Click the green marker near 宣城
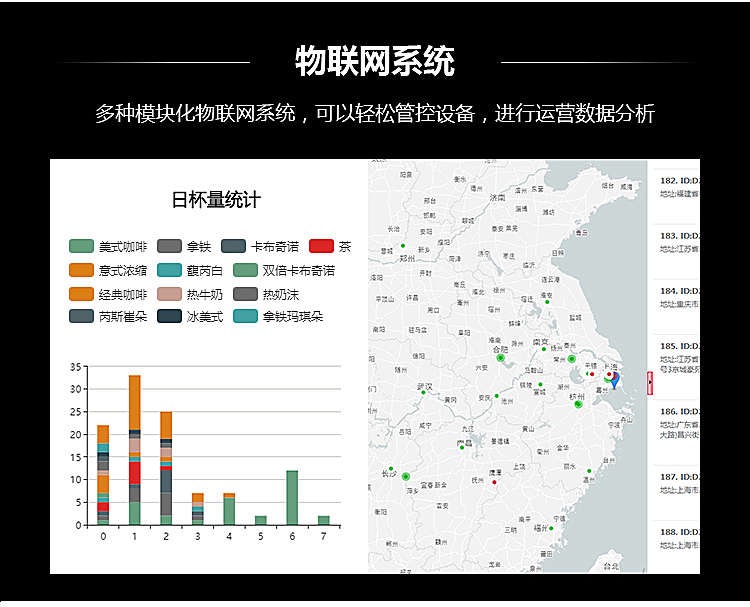 tap(540, 385)
